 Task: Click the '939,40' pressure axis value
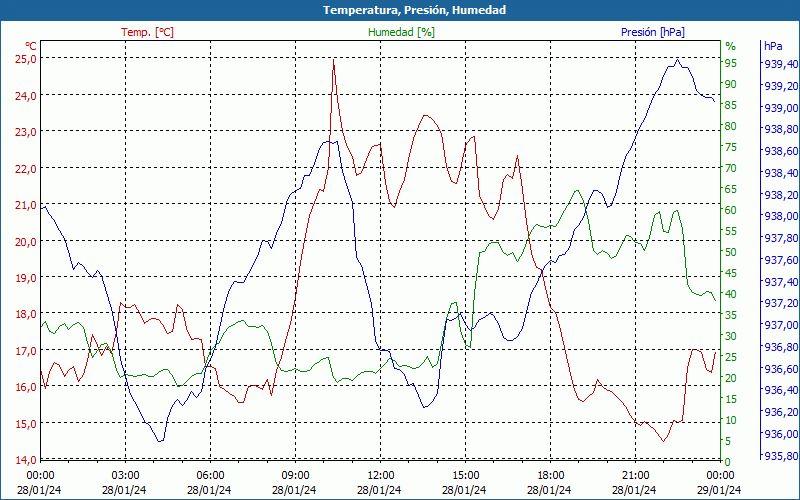pyautogui.click(x=781, y=64)
